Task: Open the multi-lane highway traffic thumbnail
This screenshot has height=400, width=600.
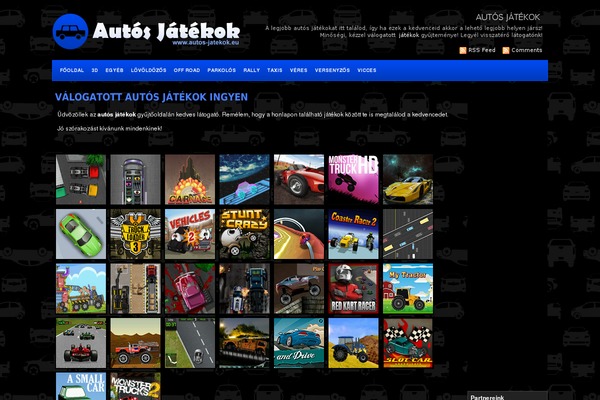Action: pyautogui.click(x=408, y=234)
